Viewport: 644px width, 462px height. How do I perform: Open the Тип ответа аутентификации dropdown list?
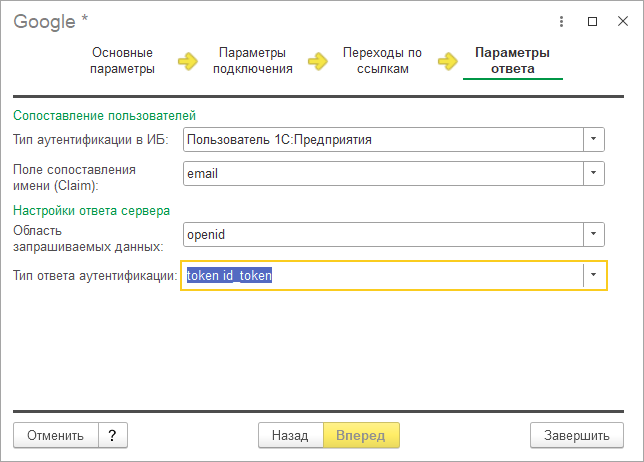[x=594, y=275]
